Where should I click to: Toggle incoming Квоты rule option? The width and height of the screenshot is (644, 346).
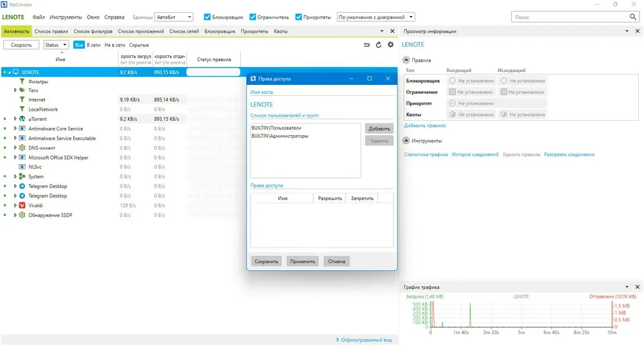point(452,114)
